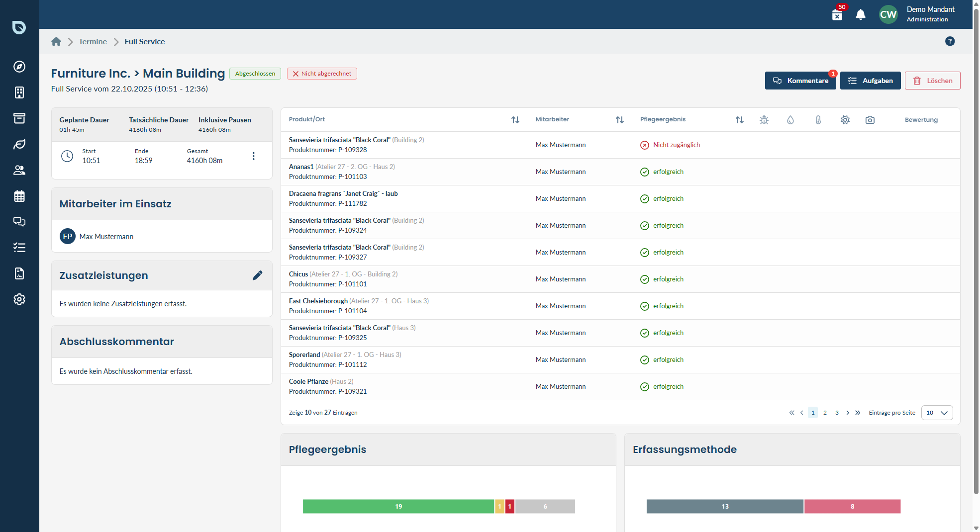Sort by Pflegeergebnis column
This screenshot has height=532, width=980.
740,120
